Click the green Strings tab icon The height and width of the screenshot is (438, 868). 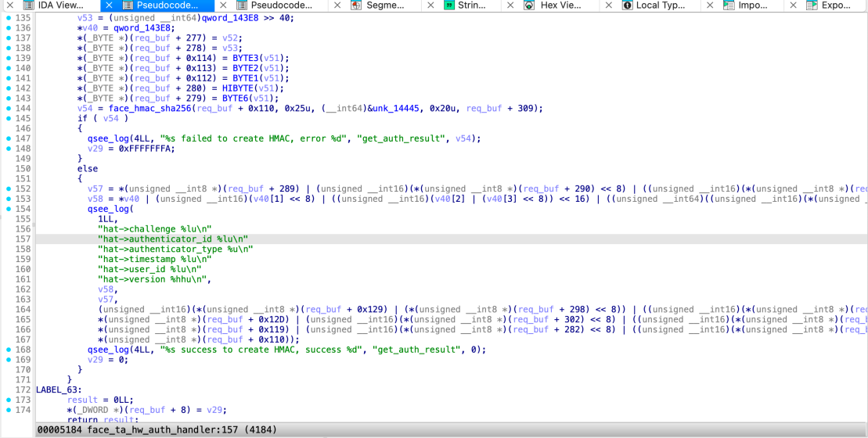(449, 5)
